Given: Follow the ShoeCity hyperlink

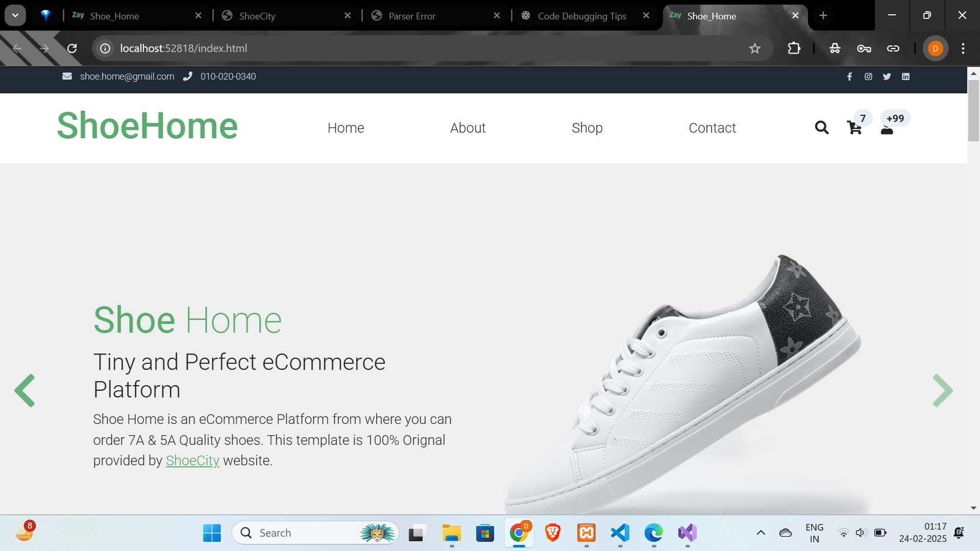Looking at the screenshot, I should pyautogui.click(x=192, y=460).
